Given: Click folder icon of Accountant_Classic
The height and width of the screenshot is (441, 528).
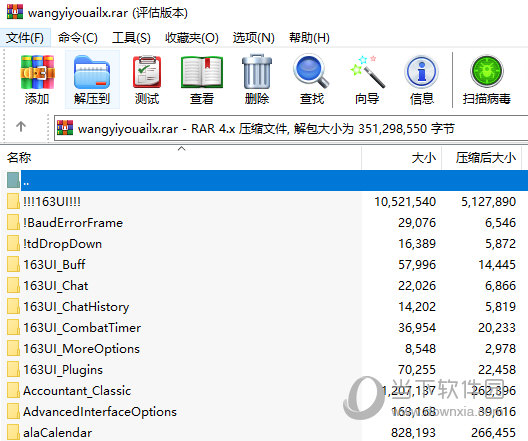Looking at the screenshot, I should 13,391.
